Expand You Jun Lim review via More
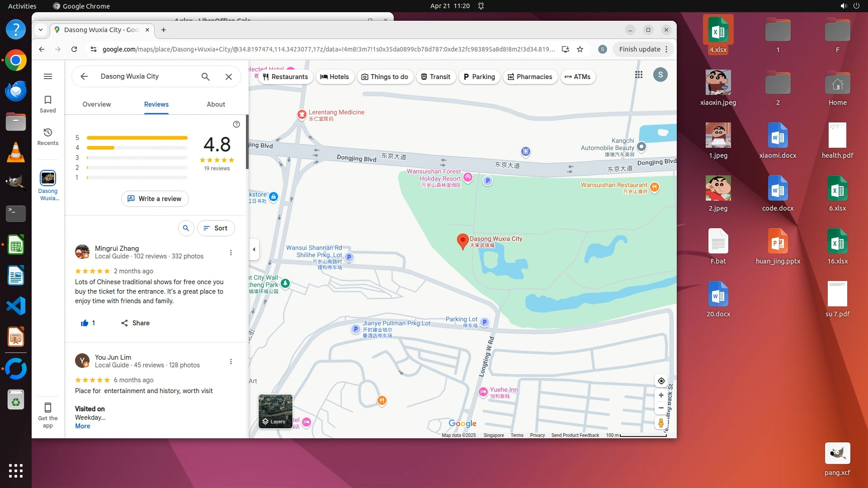This screenshot has height=488, width=868. [x=82, y=426]
